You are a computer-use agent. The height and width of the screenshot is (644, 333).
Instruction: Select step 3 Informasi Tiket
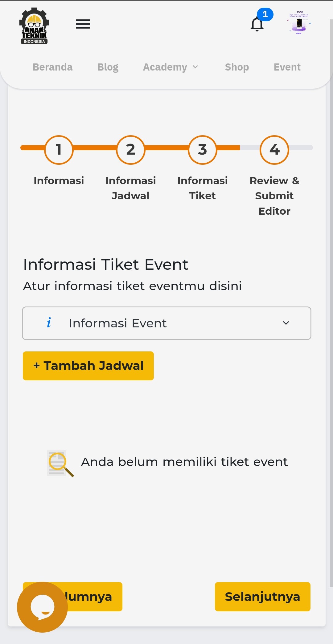[x=203, y=150]
